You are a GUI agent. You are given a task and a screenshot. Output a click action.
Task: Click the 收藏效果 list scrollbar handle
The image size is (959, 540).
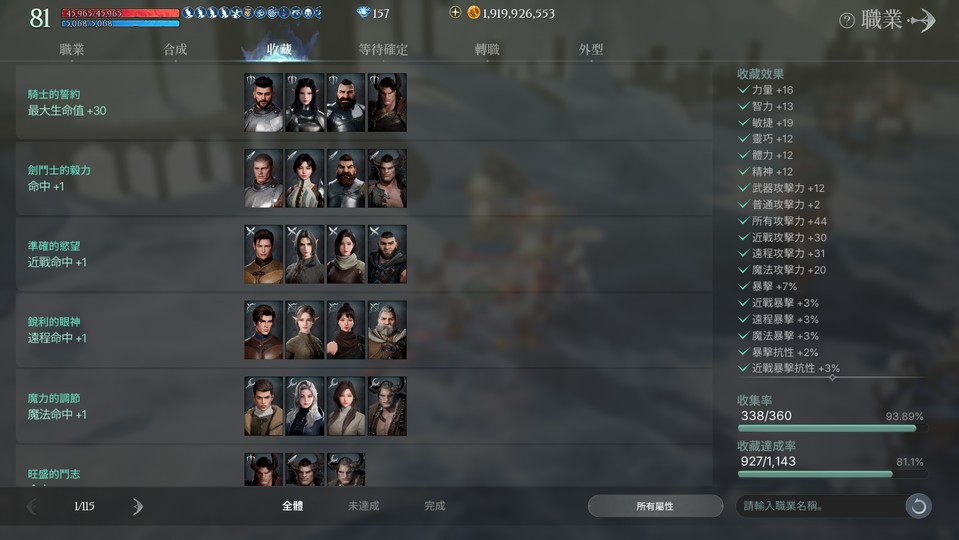point(832,377)
